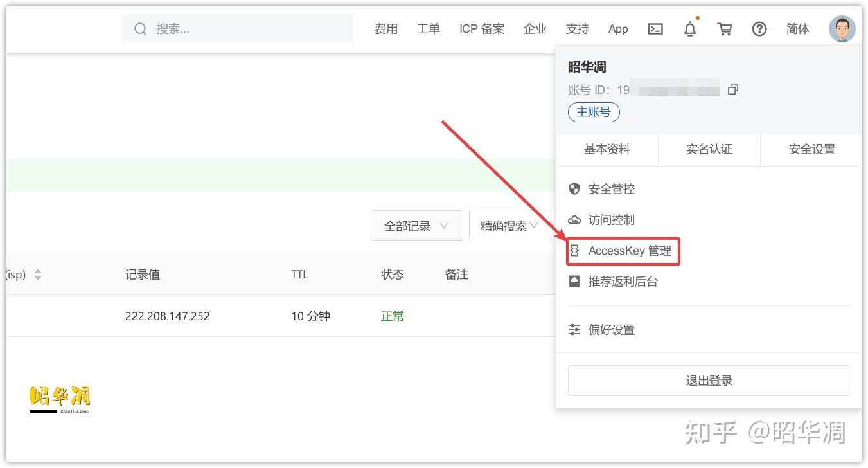This screenshot has width=868, height=468.
Task: Click the 主账号 badge
Action: pyautogui.click(x=594, y=112)
